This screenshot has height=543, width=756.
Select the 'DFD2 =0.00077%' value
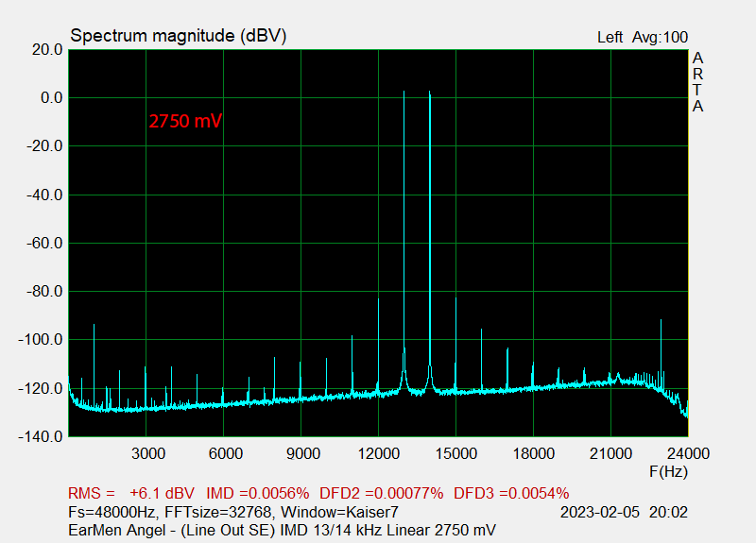coord(382,493)
